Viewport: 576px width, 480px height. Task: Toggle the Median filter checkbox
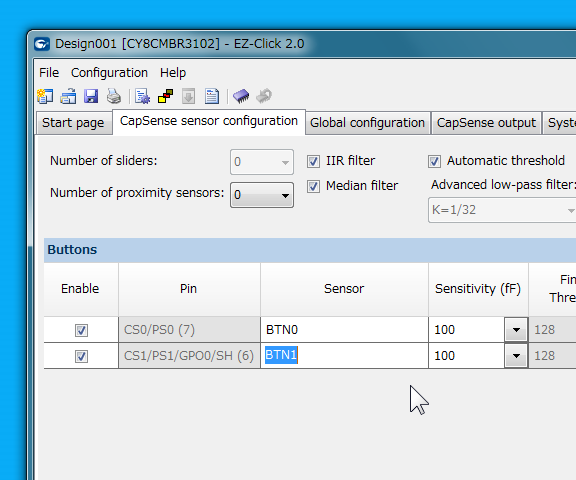tap(313, 187)
